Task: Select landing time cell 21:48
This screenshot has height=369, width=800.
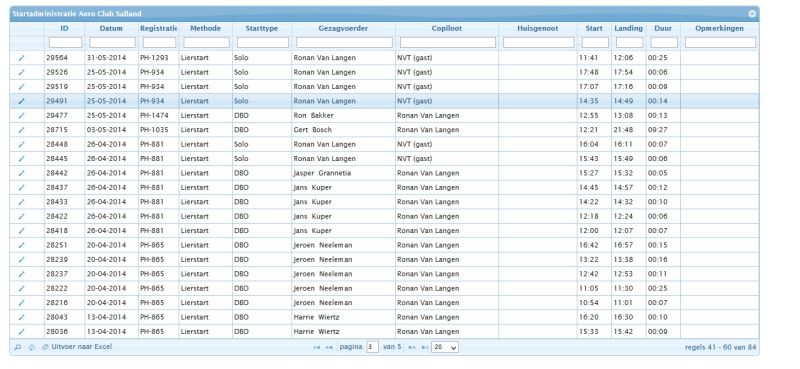Action: click(x=629, y=130)
